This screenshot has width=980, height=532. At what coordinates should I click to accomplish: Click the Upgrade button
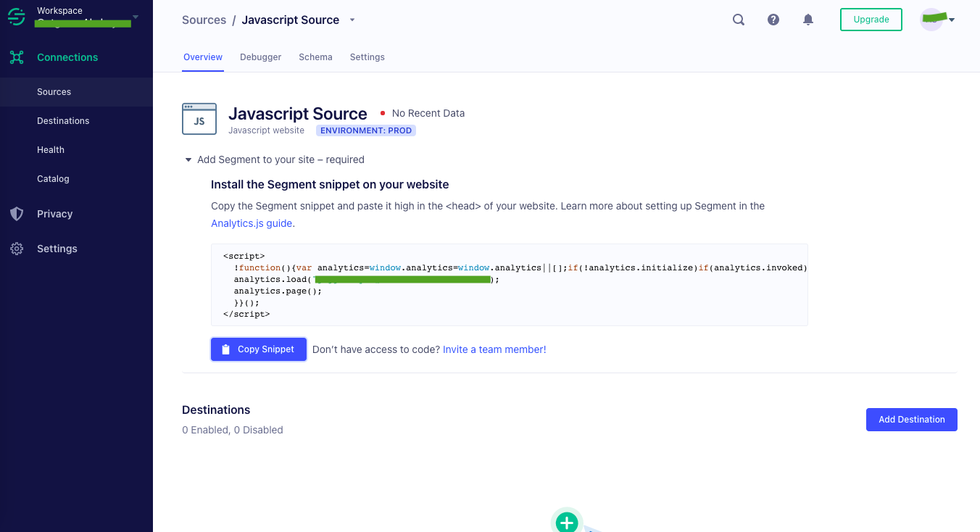[871, 20]
